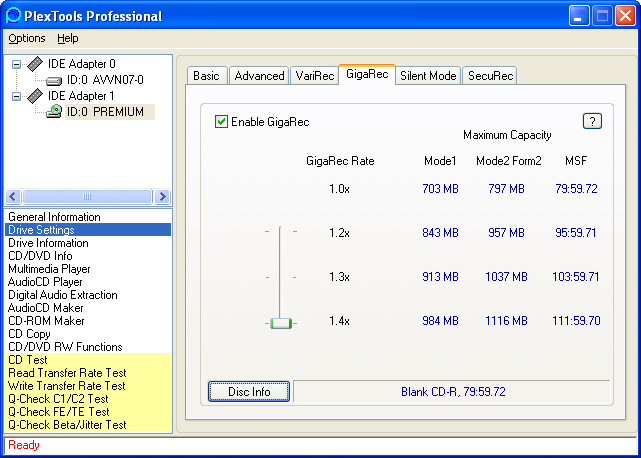Open Multimedia Player in the function list

coord(88,269)
